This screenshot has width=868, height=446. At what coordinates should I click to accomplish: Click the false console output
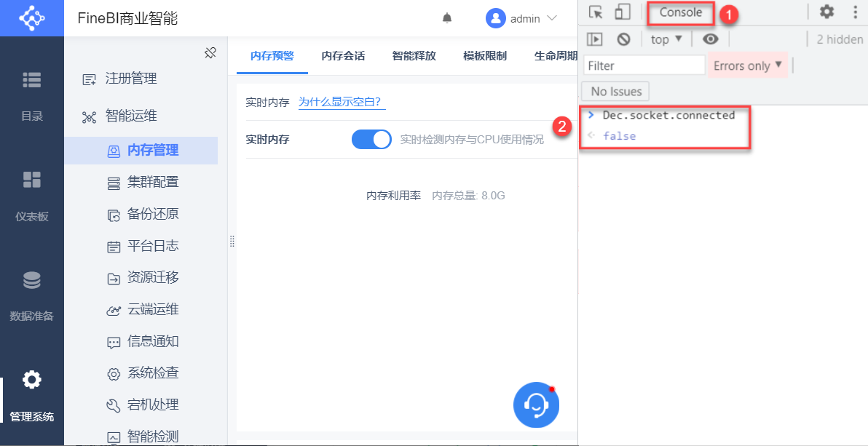[619, 135]
